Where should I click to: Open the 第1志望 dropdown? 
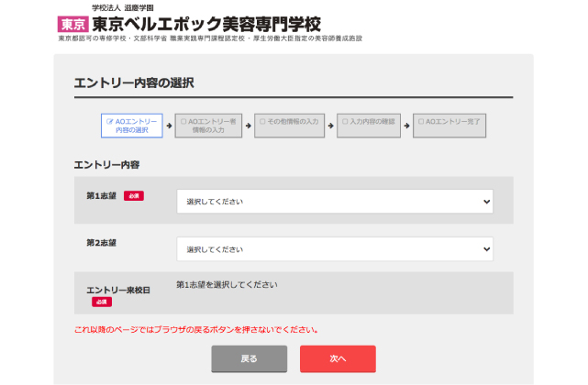(335, 202)
